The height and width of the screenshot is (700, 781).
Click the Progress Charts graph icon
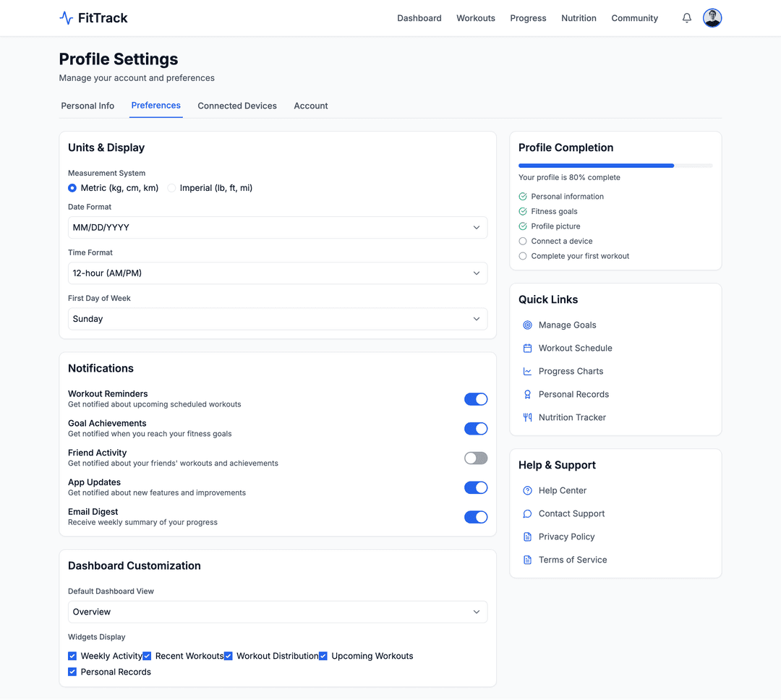[x=527, y=372]
